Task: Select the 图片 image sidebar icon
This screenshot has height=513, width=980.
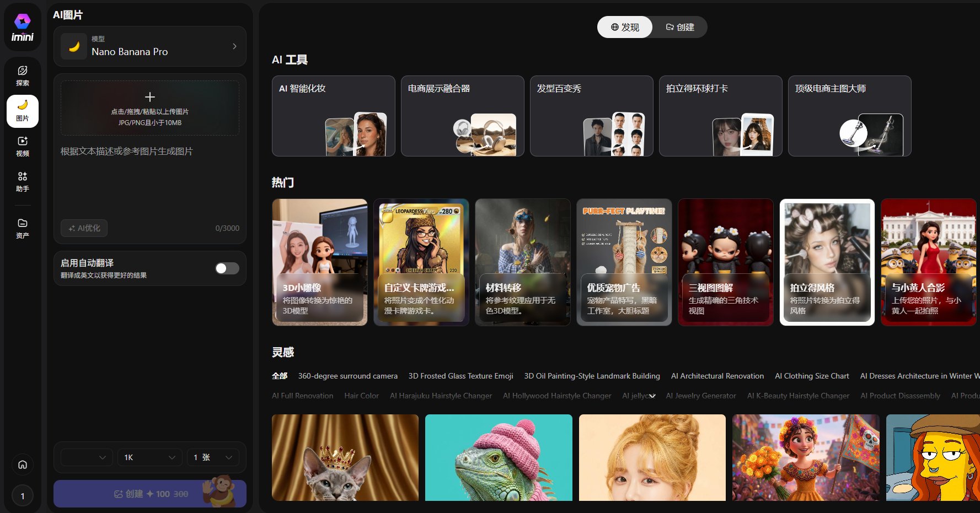Action: pyautogui.click(x=23, y=111)
